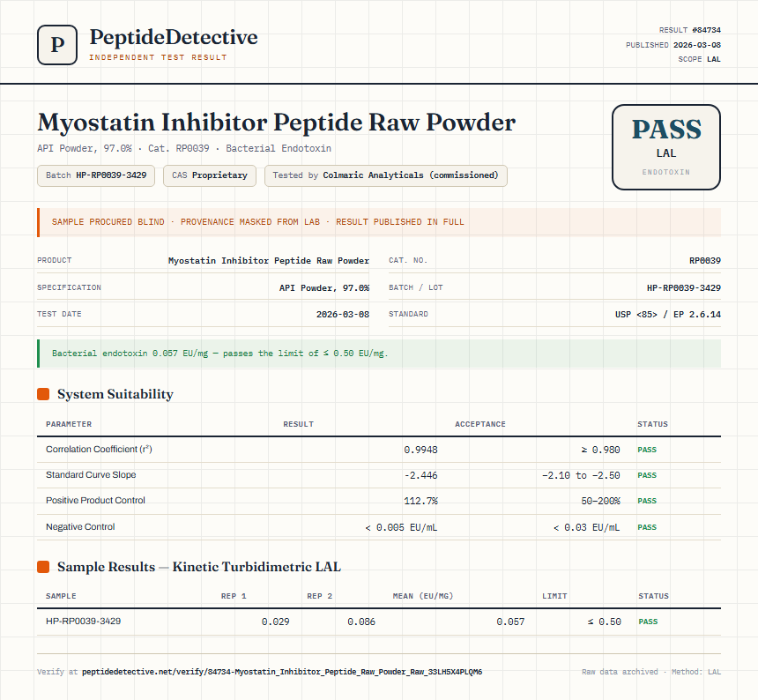Click the result 112.7%
Image resolution: width=758 pixels, height=700 pixels.
pyautogui.click(x=420, y=501)
